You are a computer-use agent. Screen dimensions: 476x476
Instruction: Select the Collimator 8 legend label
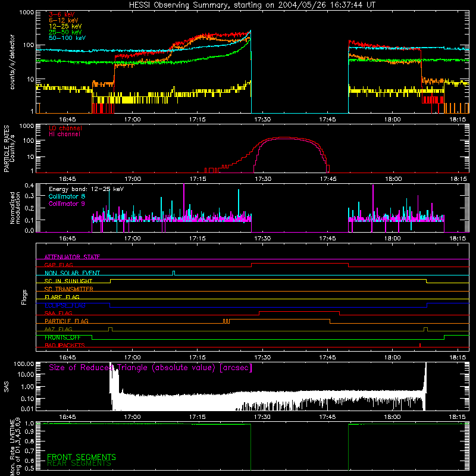(67, 196)
